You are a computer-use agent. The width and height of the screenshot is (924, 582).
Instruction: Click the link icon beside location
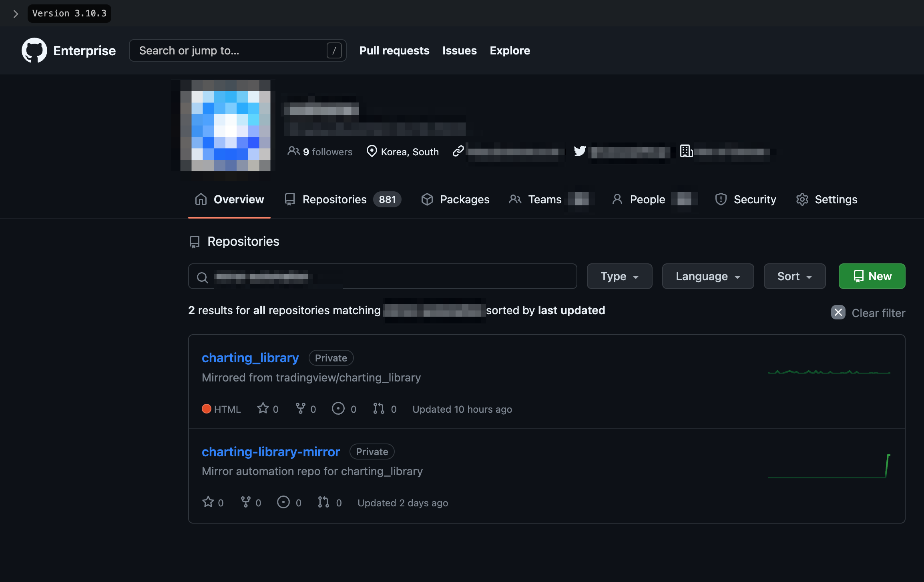point(458,151)
